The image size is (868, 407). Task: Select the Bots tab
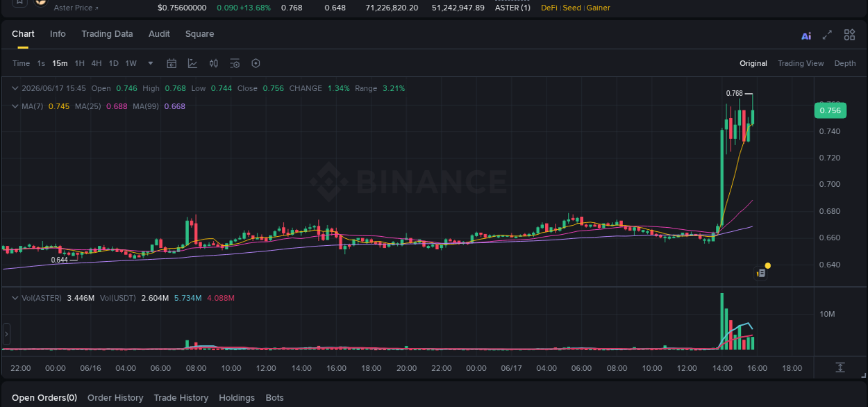(x=274, y=398)
